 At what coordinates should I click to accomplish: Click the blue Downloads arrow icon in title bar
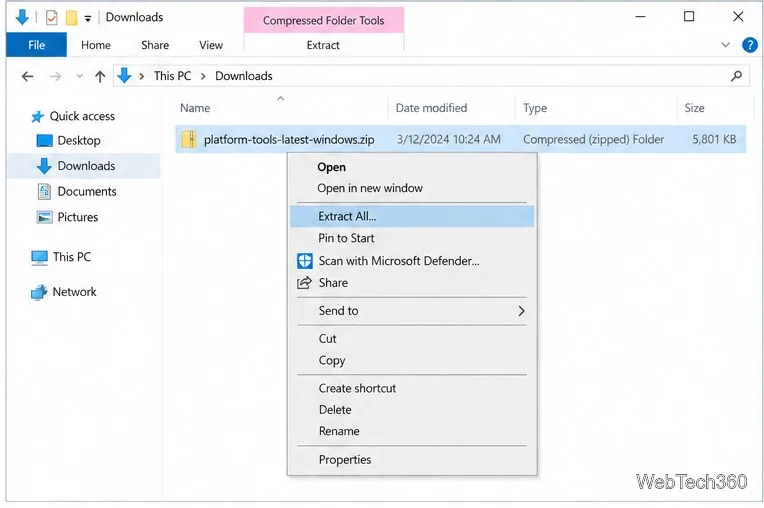click(x=22, y=17)
